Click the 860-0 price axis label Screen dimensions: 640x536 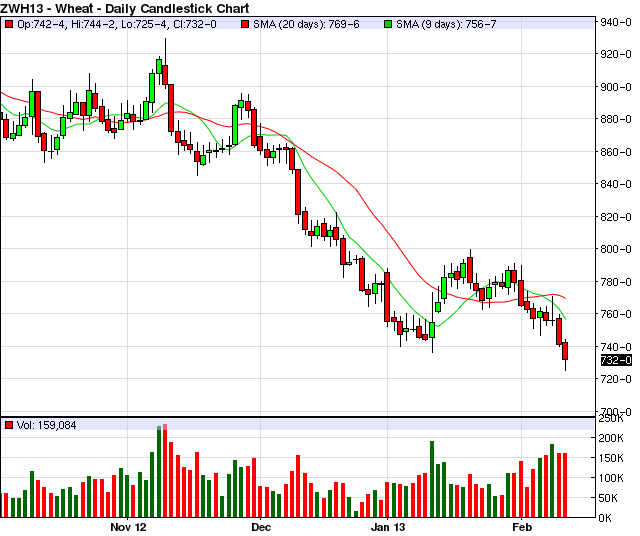coord(616,152)
